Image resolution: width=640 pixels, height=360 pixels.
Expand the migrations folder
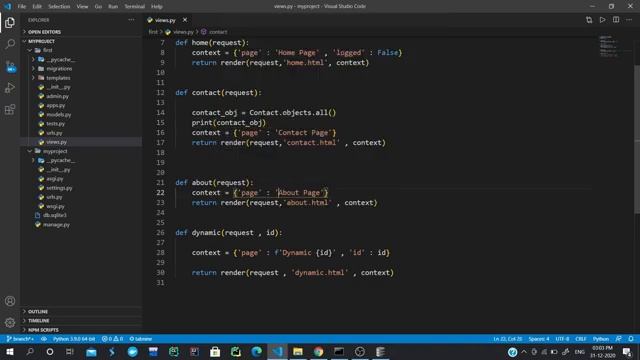82,69
